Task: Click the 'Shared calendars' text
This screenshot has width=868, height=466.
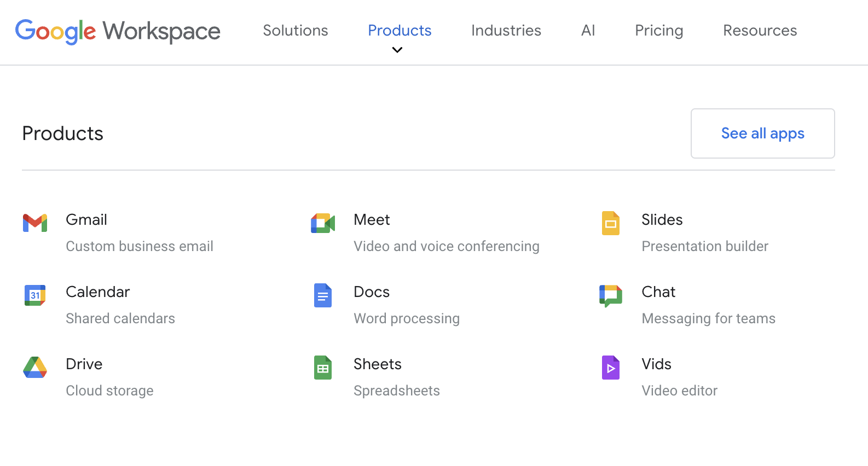Action: 120,319
